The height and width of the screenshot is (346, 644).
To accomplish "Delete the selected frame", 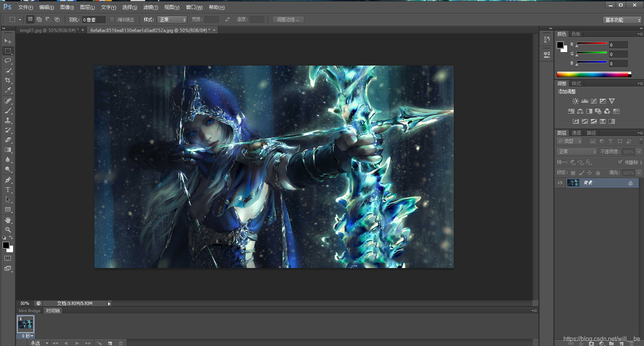I will 121,343.
